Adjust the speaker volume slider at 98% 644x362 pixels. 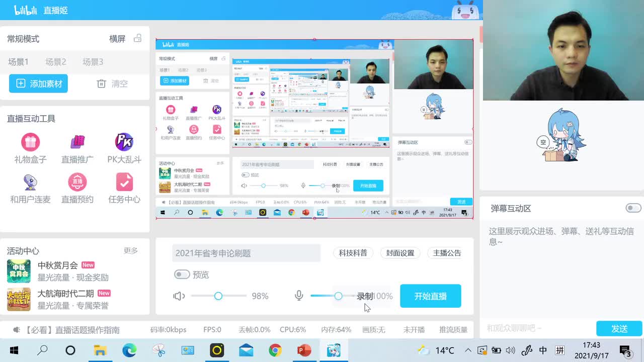click(x=218, y=296)
